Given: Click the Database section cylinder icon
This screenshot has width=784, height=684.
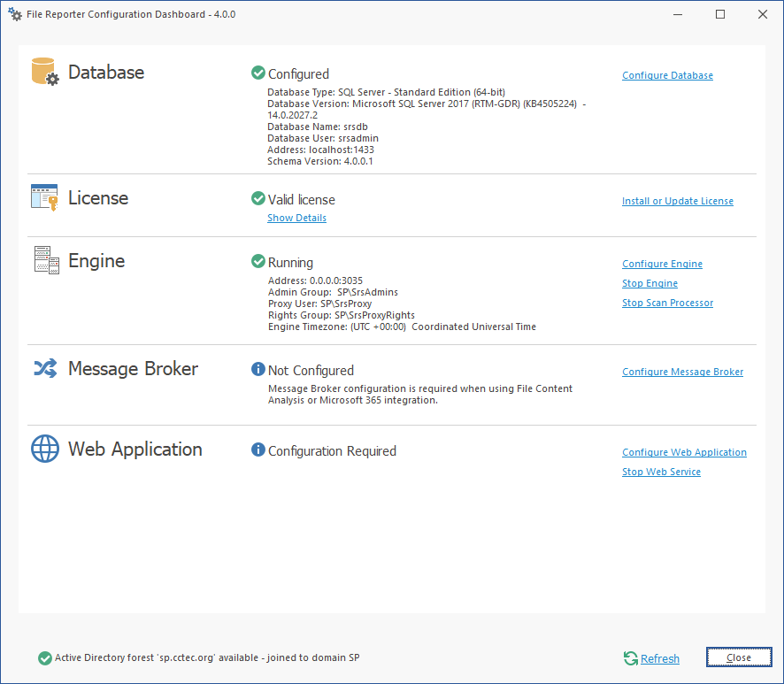Looking at the screenshot, I should [44, 72].
